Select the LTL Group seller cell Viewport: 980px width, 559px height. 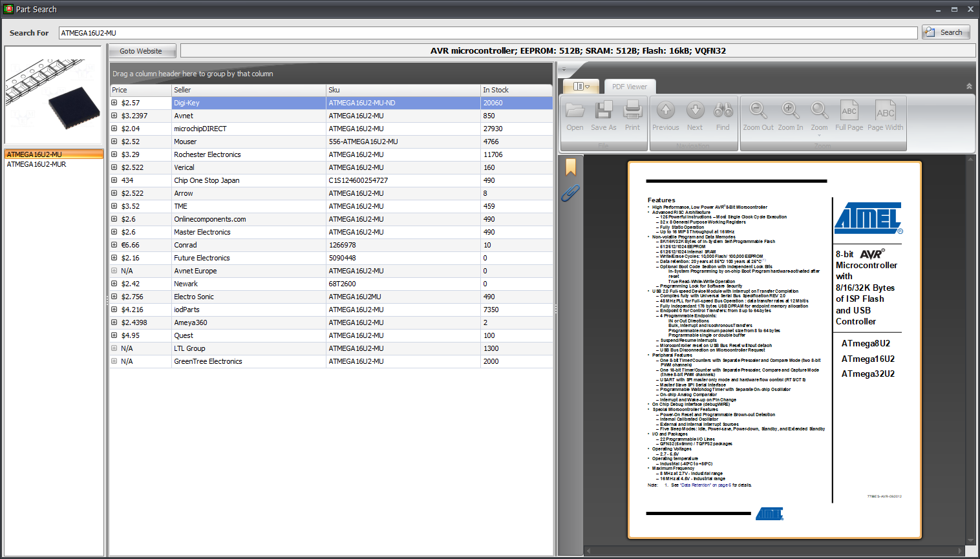coord(249,348)
